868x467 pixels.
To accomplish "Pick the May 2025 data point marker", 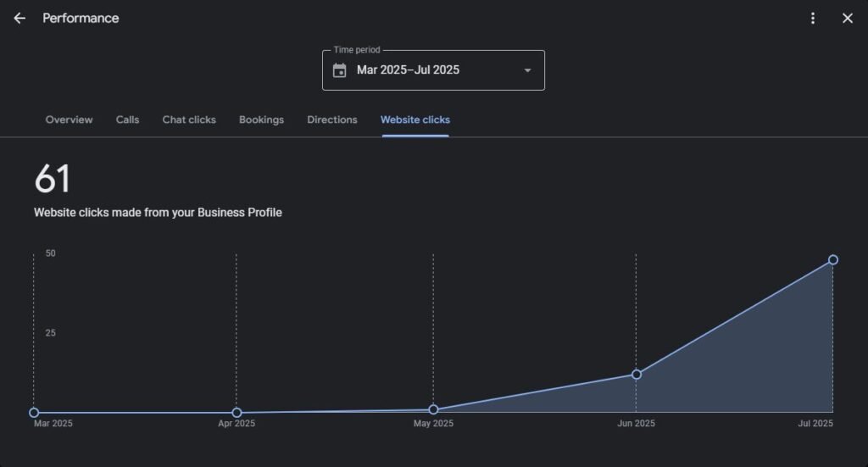I will click(x=433, y=409).
